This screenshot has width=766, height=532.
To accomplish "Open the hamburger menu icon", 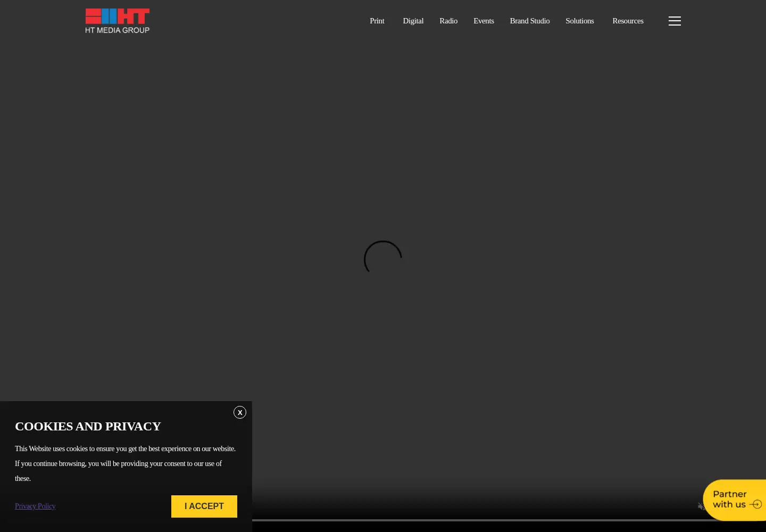I will (x=675, y=21).
